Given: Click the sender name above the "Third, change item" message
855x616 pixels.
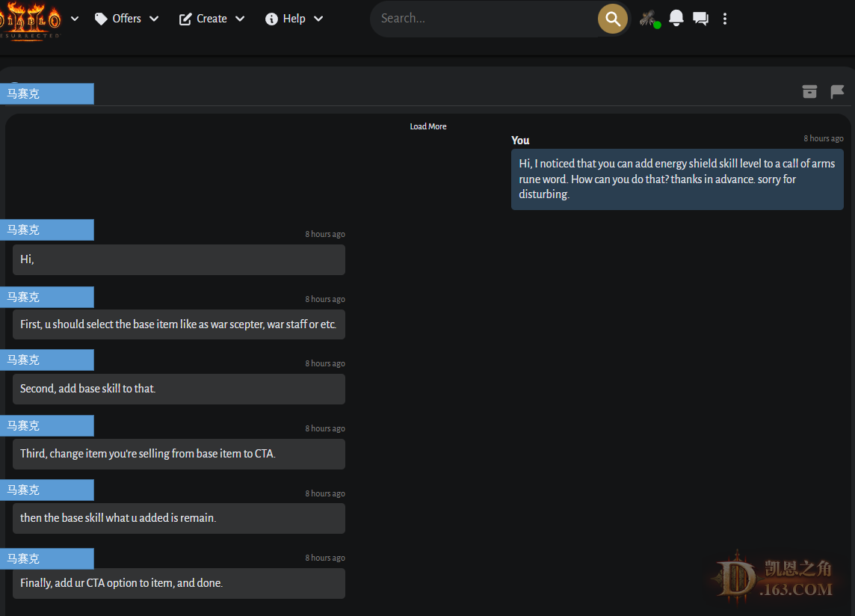Looking at the screenshot, I should 47,425.
